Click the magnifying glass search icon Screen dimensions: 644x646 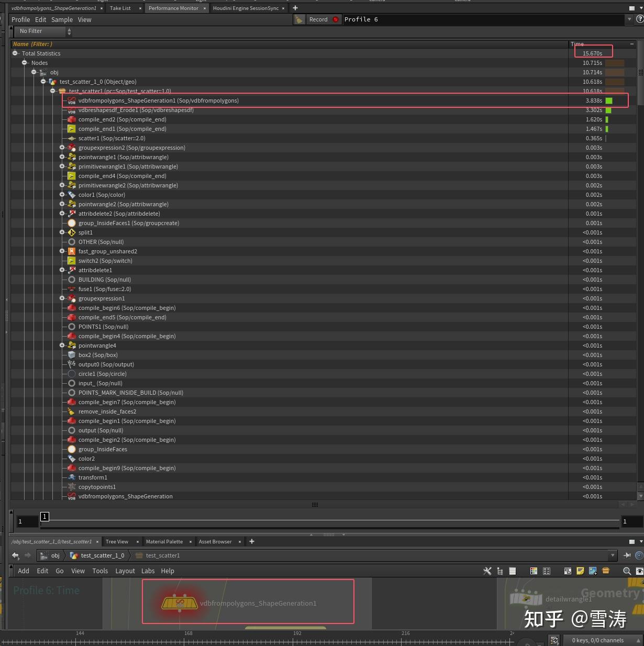tap(627, 571)
